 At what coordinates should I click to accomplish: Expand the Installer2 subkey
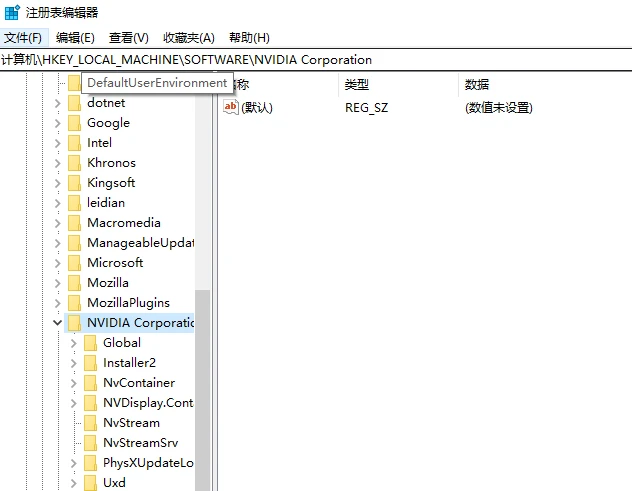pos(73,363)
